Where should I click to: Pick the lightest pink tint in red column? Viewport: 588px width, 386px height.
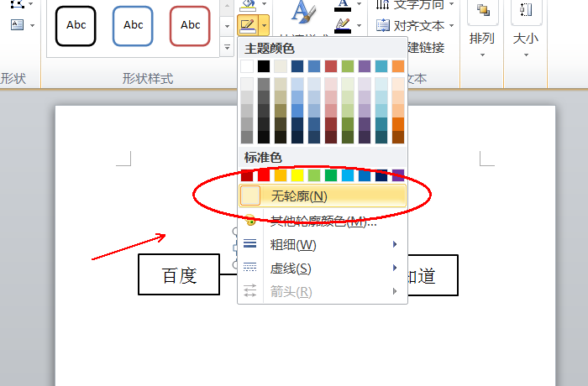pyautogui.click(x=331, y=84)
